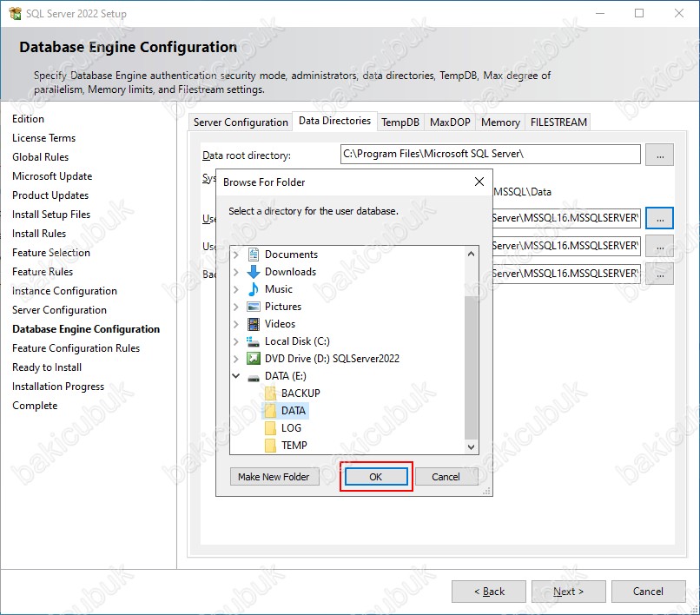Proceed with the Next button
The image size is (700, 615).
568,592
